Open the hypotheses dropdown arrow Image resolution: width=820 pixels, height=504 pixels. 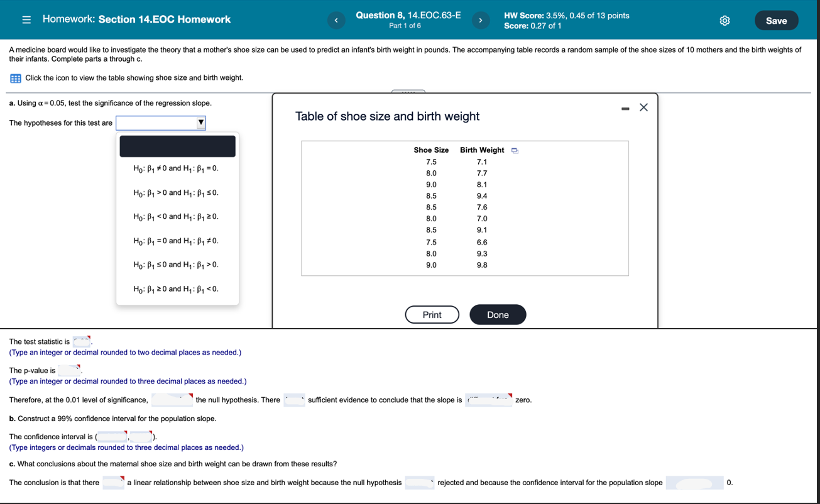click(200, 123)
